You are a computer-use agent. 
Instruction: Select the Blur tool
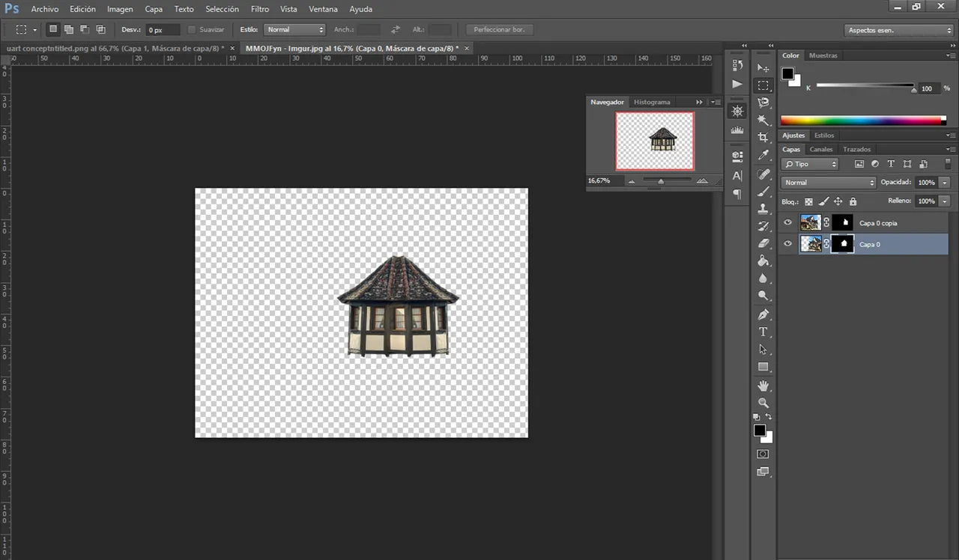pos(763,278)
